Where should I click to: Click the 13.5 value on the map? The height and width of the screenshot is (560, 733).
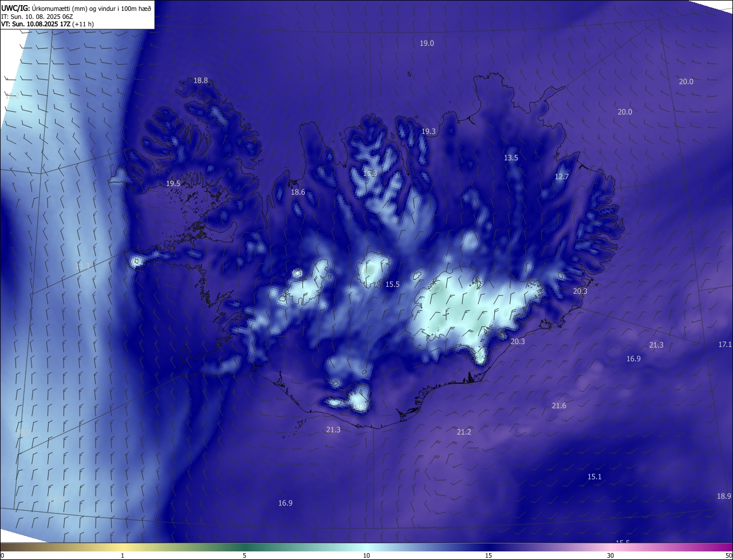coord(511,158)
